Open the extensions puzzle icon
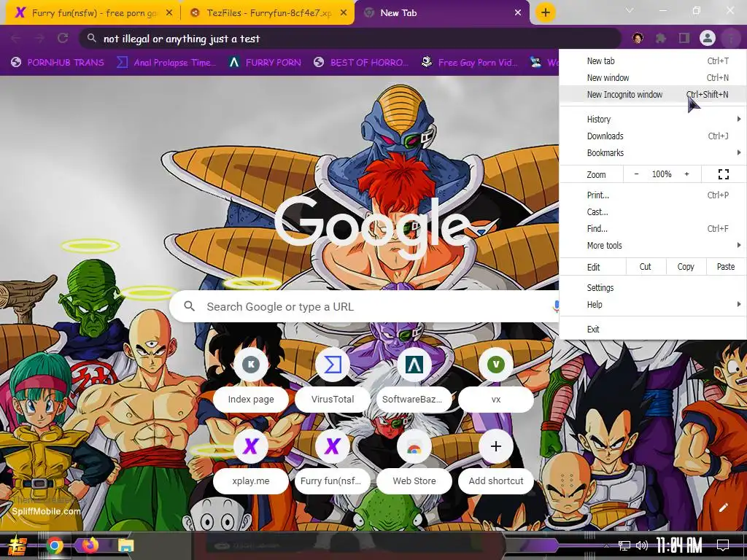 pos(661,38)
